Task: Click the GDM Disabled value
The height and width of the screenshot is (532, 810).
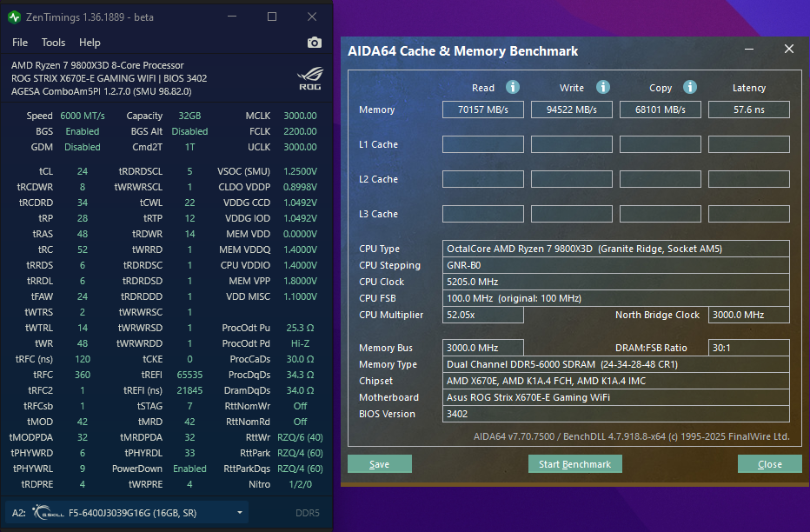Action: click(x=83, y=147)
